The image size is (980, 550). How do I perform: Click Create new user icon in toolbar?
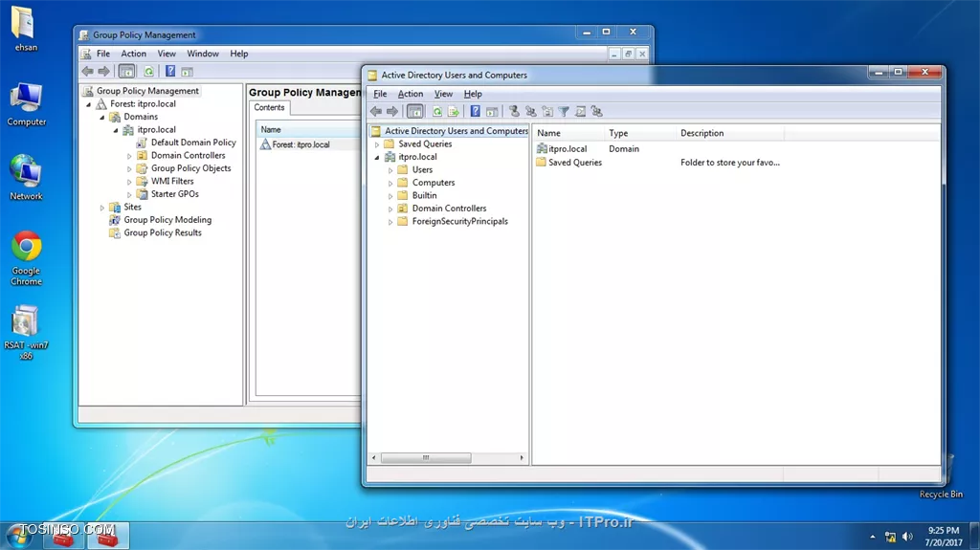[x=514, y=111]
